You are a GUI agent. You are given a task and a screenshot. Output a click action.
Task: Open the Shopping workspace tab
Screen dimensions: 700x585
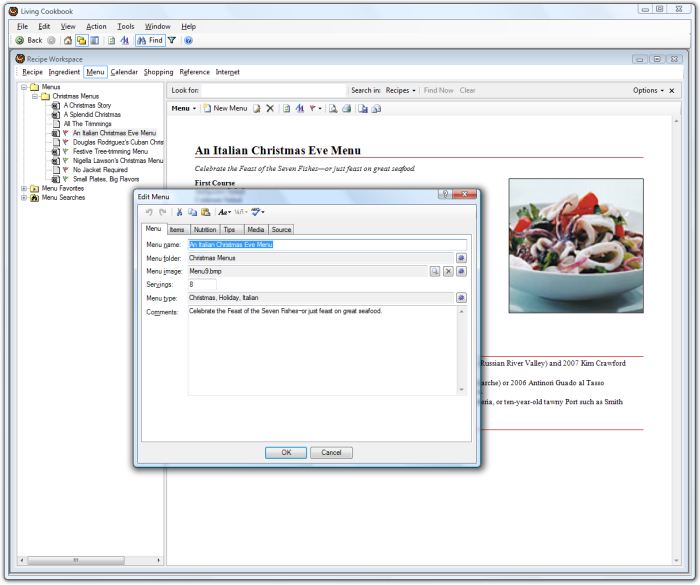coord(158,72)
